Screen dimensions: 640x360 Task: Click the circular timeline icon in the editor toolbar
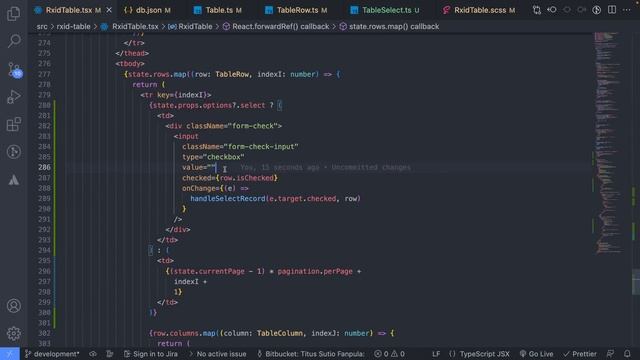(x=597, y=10)
